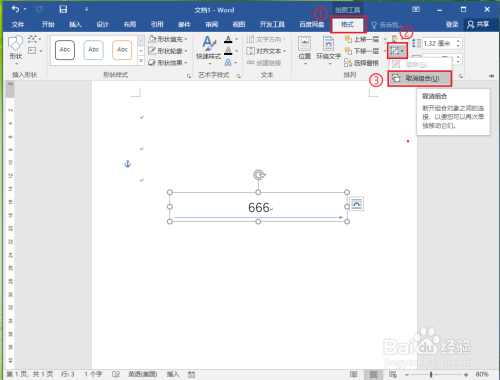The width and height of the screenshot is (500, 380).
Task: Switch to the 布局 layout tab
Action: pyautogui.click(x=130, y=24)
